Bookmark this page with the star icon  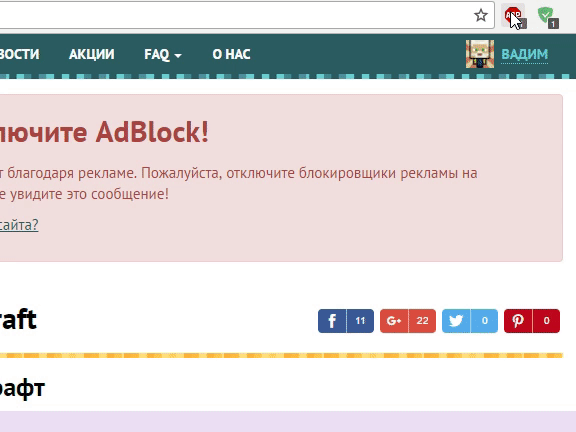[x=480, y=15]
